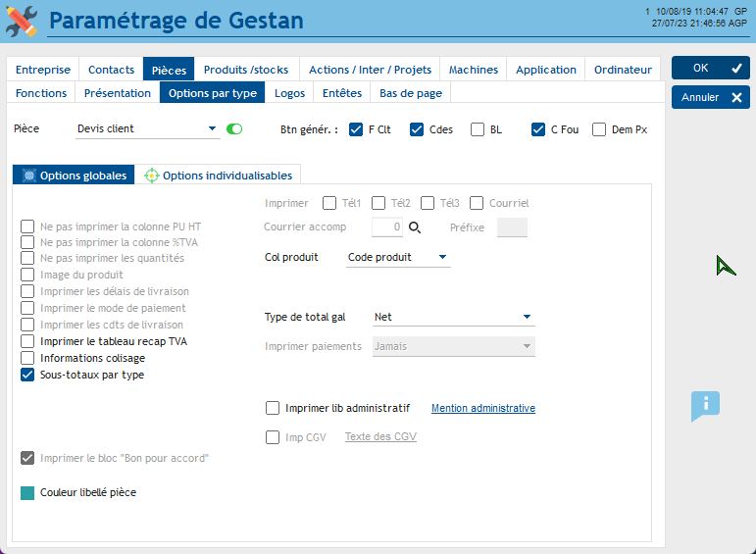Enable Imprimer le tableau recap TVA

click(x=27, y=342)
